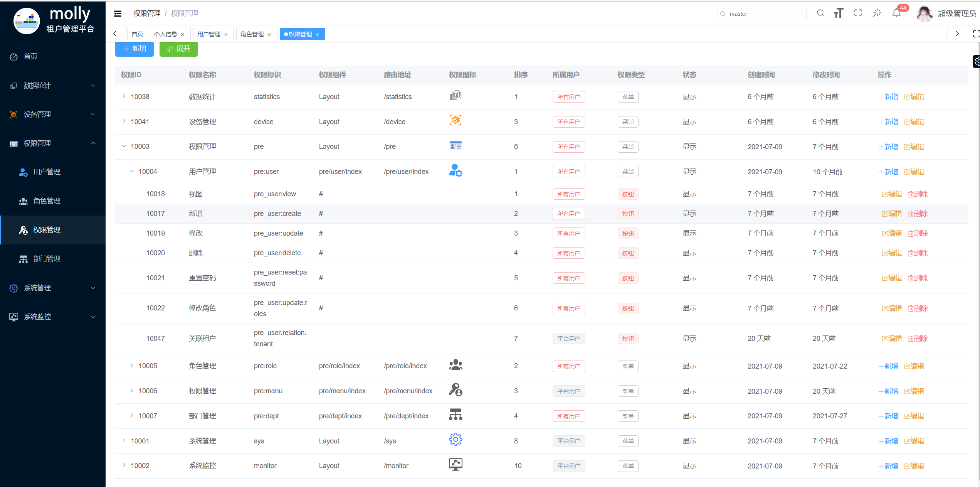Viewport: 980px width, 487px height.
Task: Open font size settings icon
Action: coord(839,13)
